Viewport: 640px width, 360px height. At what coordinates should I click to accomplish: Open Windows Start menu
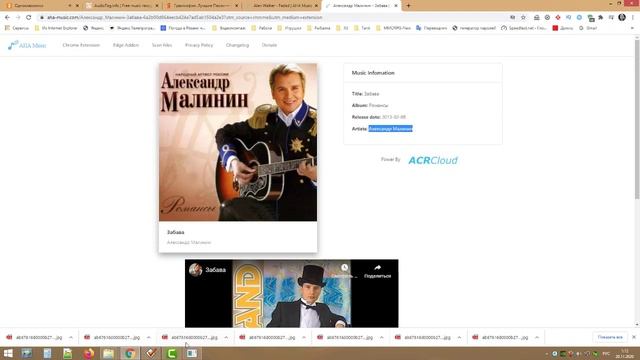pyautogui.click(x=8, y=353)
